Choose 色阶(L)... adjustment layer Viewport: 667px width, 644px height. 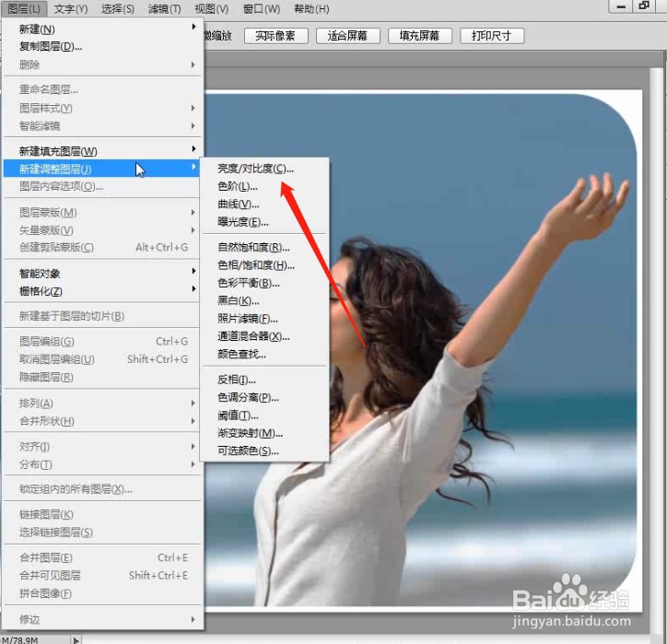click(x=264, y=186)
